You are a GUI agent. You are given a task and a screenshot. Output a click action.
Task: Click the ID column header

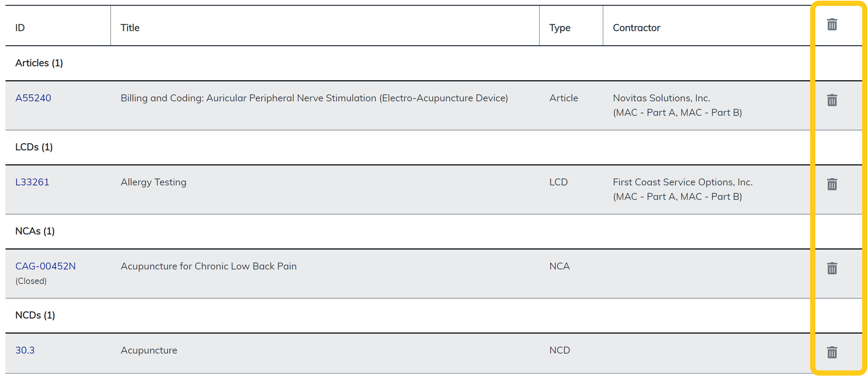[x=20, y=28]
